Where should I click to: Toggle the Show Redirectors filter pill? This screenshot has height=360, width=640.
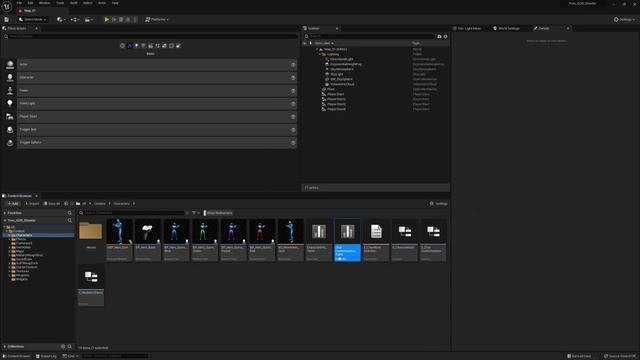coord(218,213)
